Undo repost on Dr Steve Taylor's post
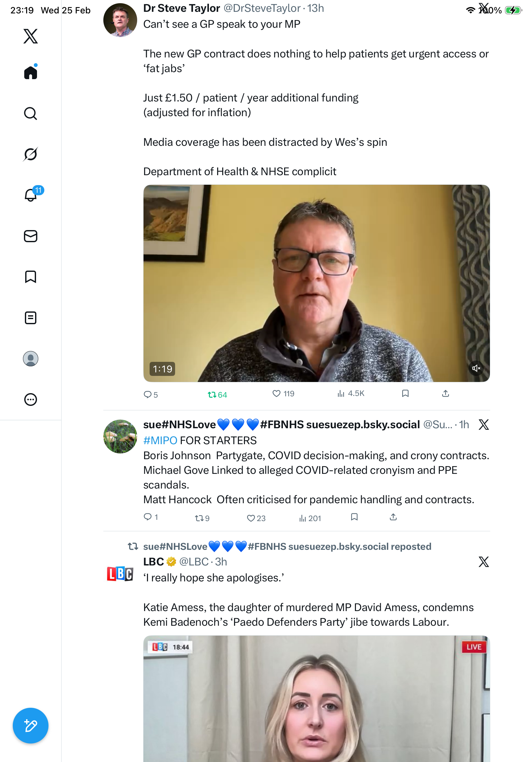 217,394
